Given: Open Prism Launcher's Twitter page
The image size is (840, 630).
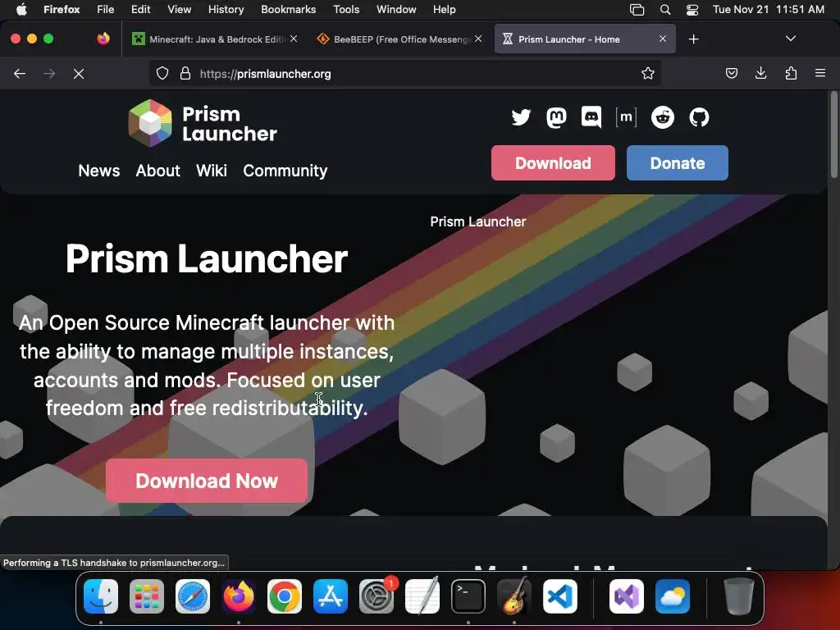Looking at the screenshot, I should coord(521,117).
